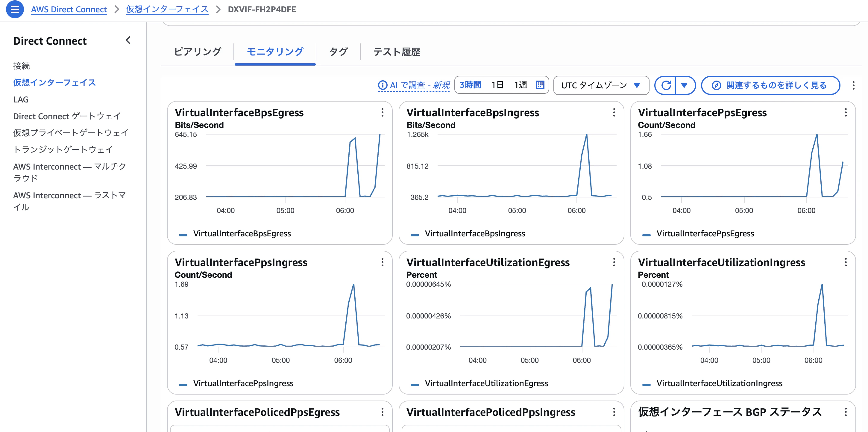Select the 1週 time range
868x432 pixels.
520,85
